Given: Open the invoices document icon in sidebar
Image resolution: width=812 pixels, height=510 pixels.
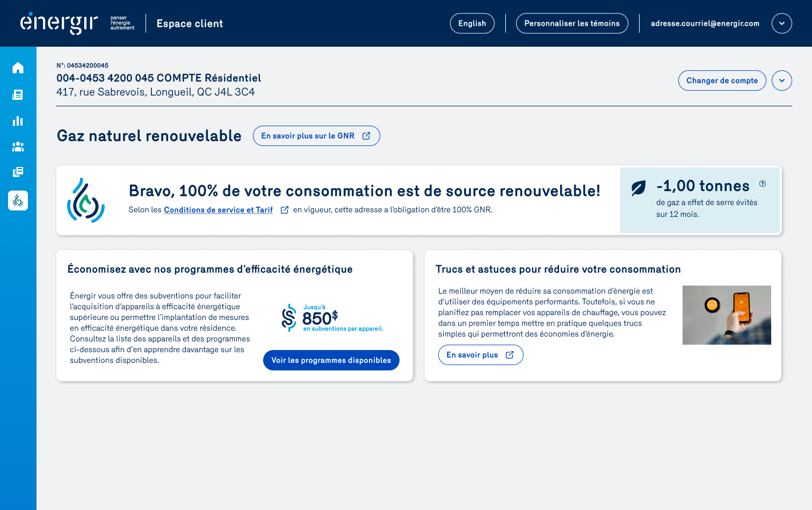Looking at the screenshot, I should point(18,94).
